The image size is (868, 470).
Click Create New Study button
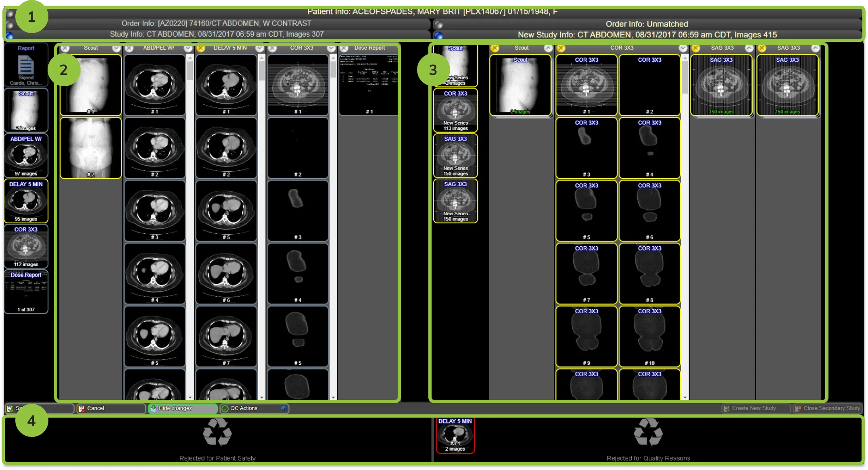[x=755, y=408]
